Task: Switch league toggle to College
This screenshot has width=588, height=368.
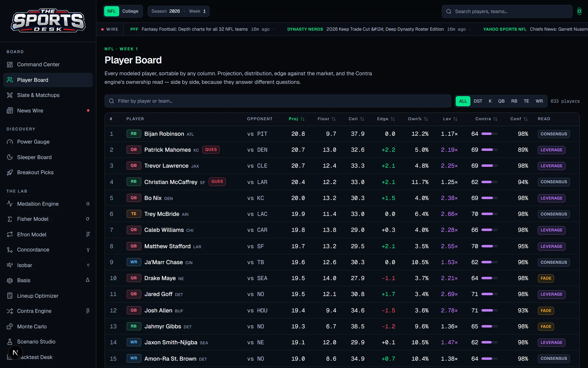Action: point(130,11)
